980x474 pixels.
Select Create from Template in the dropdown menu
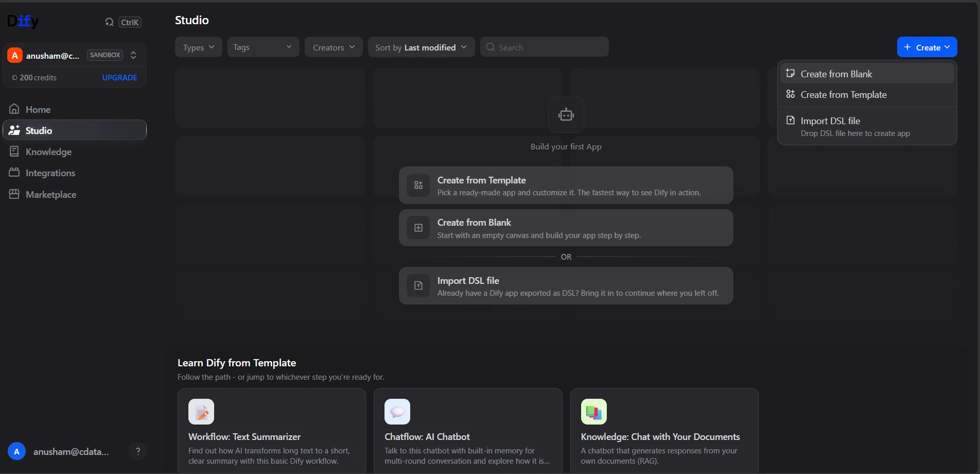click(x=867, y=95)
